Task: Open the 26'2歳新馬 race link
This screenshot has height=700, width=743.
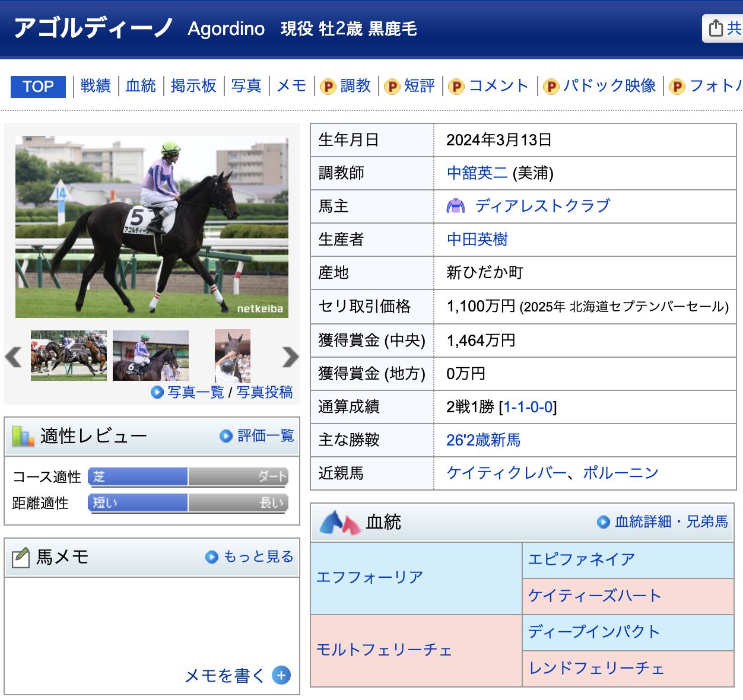Action: tap(483, 440)
